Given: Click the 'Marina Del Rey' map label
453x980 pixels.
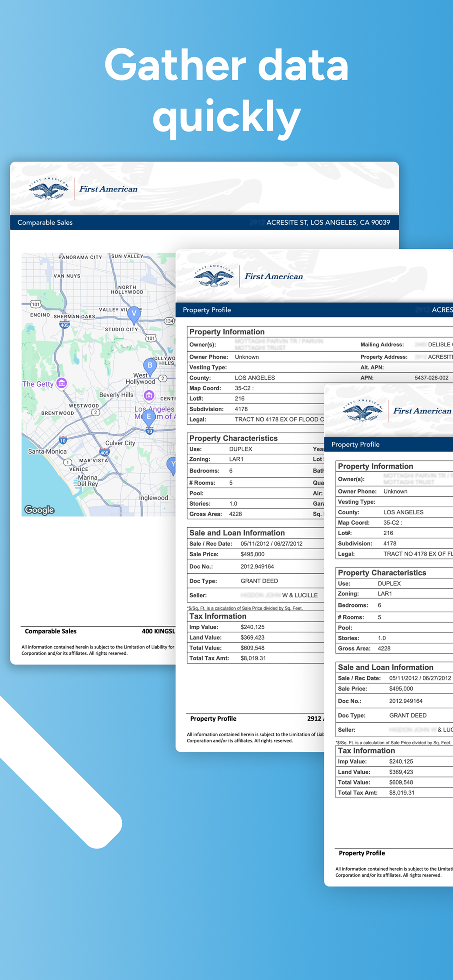Looking at the screenshot, I should pyautogui.click(x=87, y=480).
